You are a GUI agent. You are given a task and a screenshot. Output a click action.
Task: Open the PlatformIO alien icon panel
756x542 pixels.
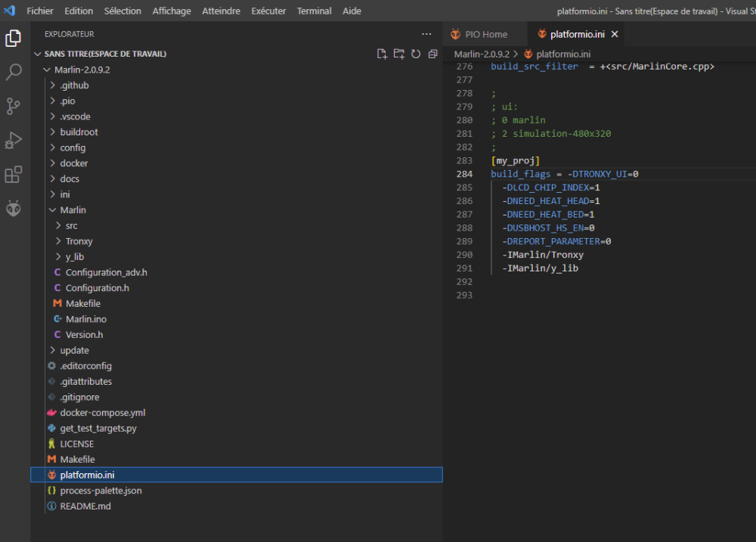(x=14, y=209)
